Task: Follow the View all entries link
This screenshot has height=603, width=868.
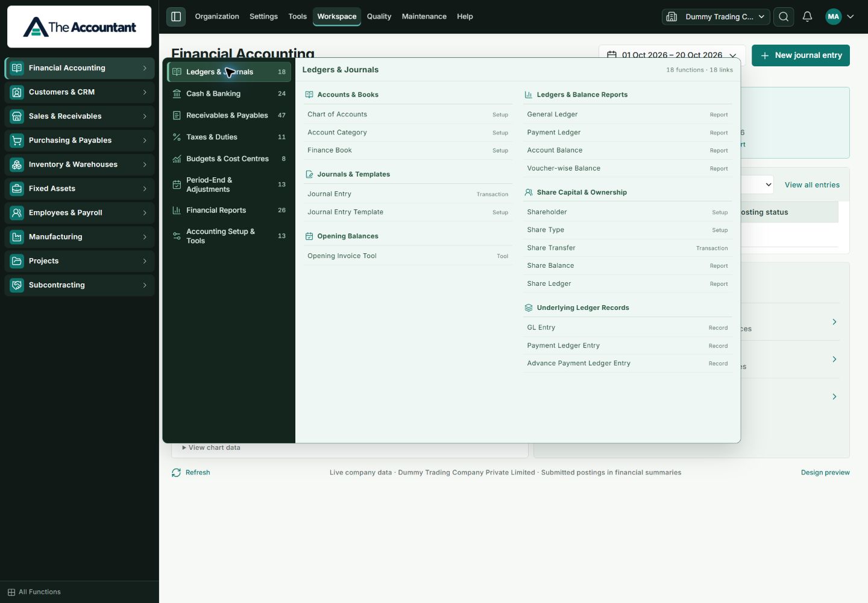Action: pos(812,185)
